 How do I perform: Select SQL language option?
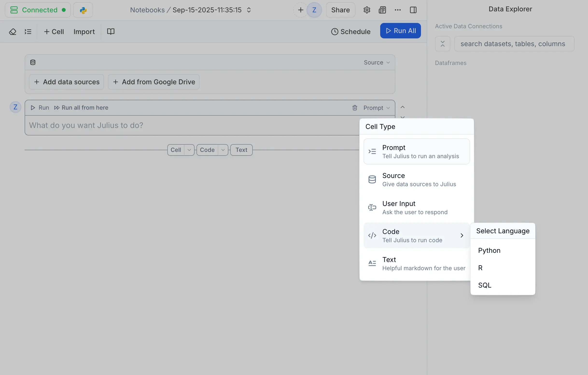[484, 285]
